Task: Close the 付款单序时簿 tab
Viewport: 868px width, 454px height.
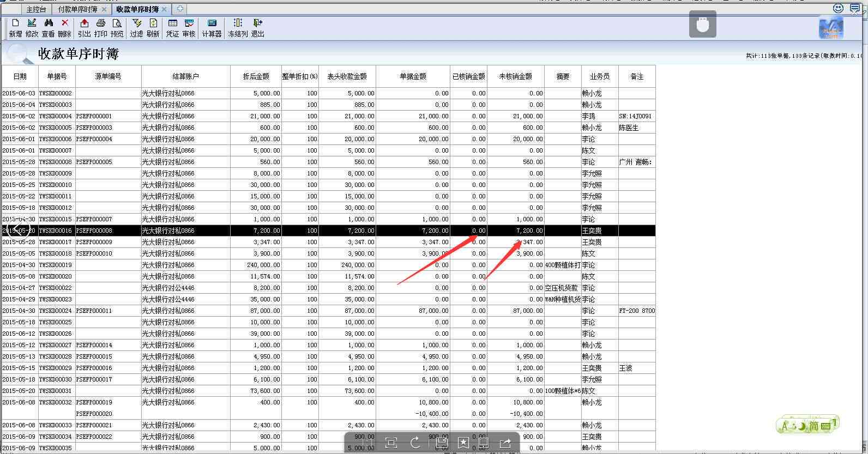Action: tap(104, 9)
